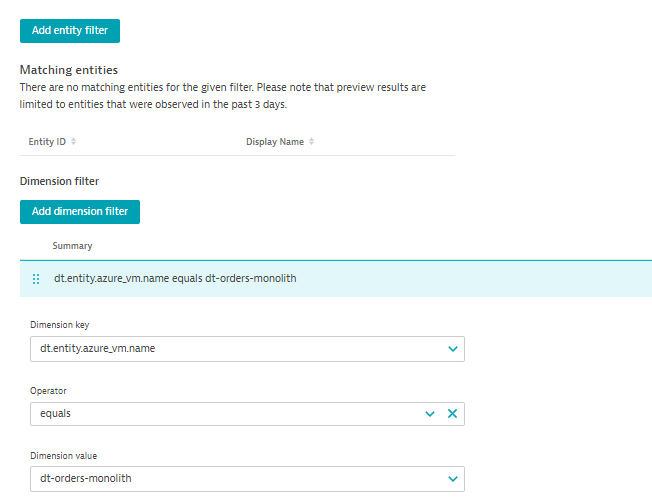The height and width of the screenshot is (502, 652).
Task: Click the Summary column header
Action: click(x=72, y=246)
